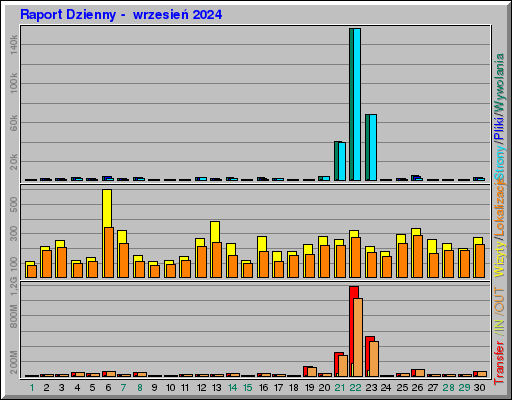The height and width of the screenshot is (400, 512).
Task: Click the cyan bar for day 21 in top chart
Action: (342, 161)
